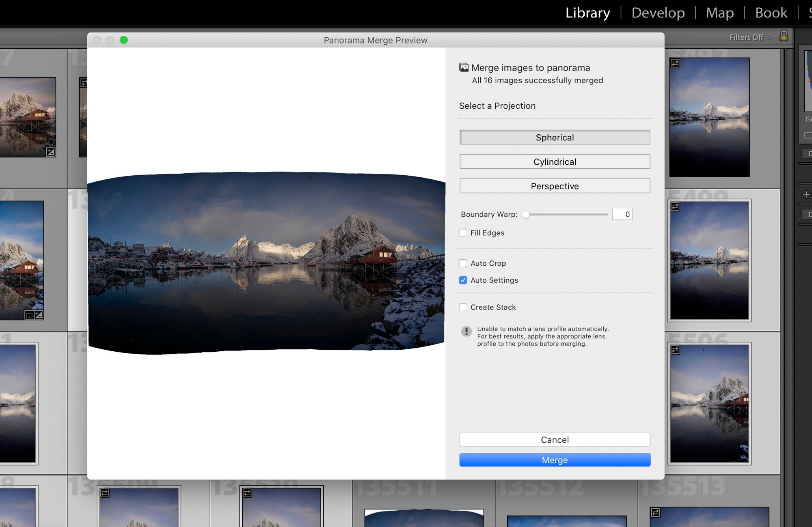Enable the Fill Edges checkbox
812x527 pixels.
coord(463,232)
